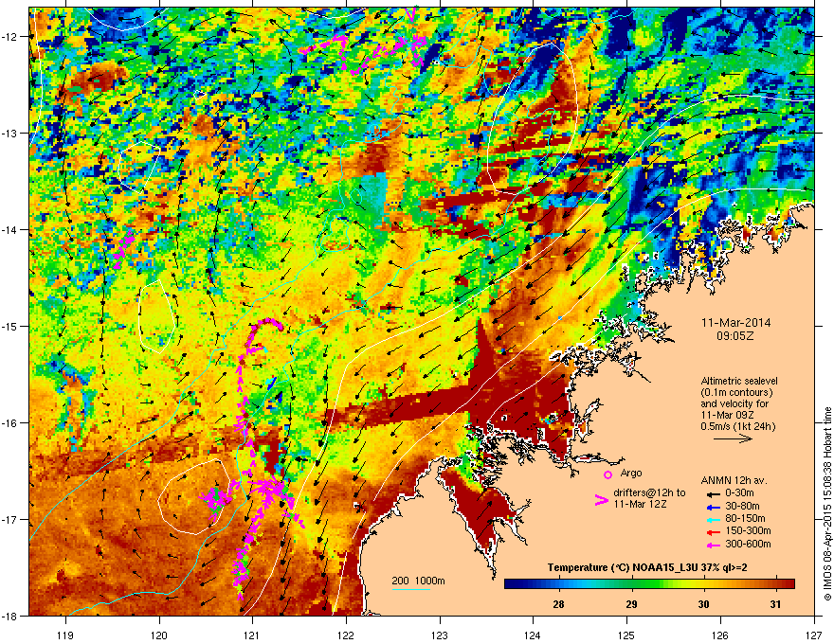
Task: Click latitude axis label -14
Action: tap(10, 229)
